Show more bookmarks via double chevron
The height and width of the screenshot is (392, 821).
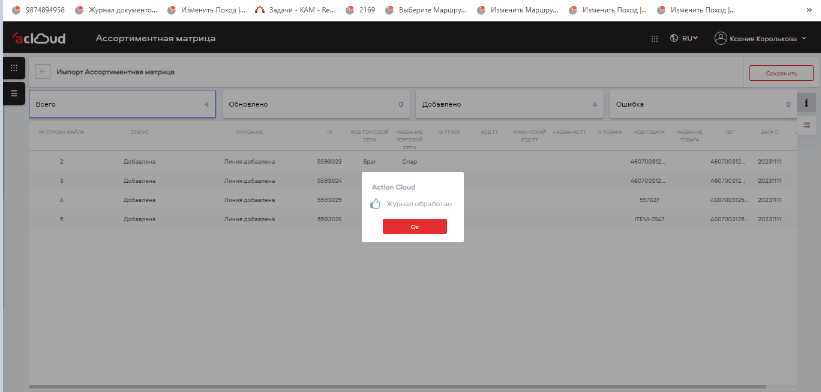(x=809, y=9)
